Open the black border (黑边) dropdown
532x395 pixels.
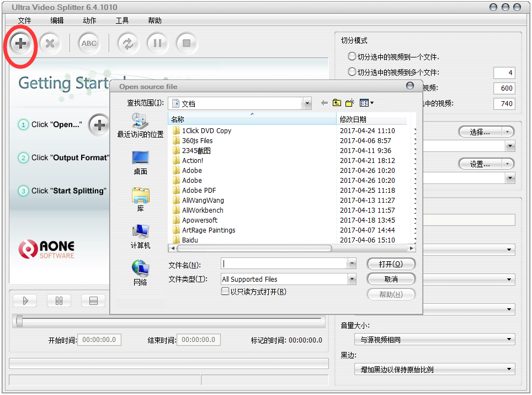tap(509, 369)
